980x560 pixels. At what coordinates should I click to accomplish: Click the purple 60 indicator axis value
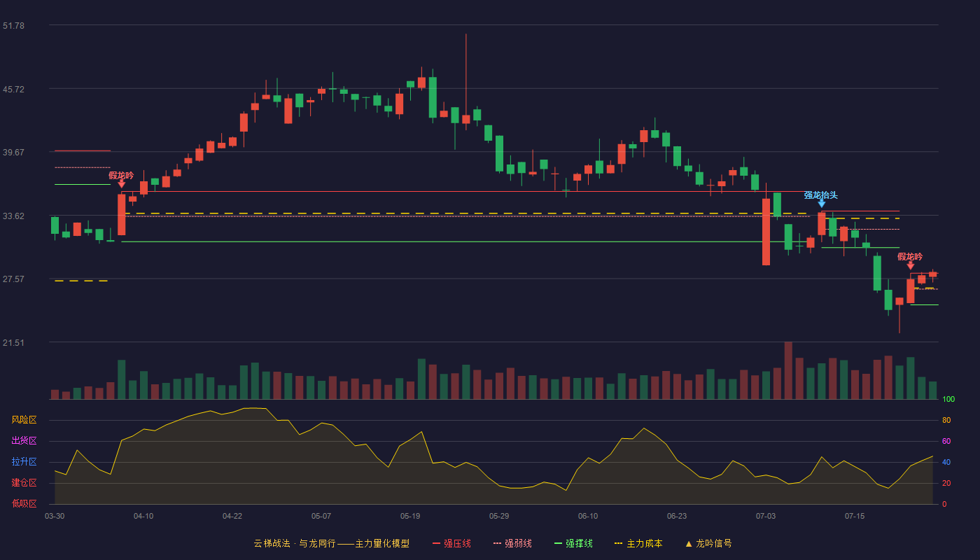point(946,441)
